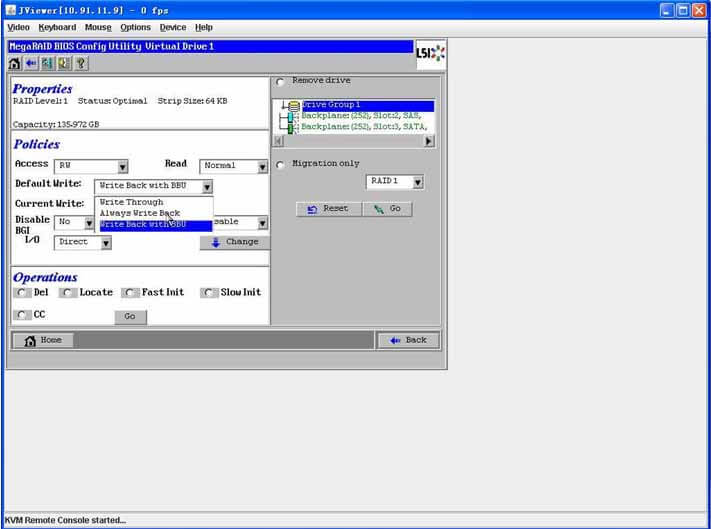This screenshot has height=529, width=711.
Task: Click the Back button at bottom right
Action: 407,340
